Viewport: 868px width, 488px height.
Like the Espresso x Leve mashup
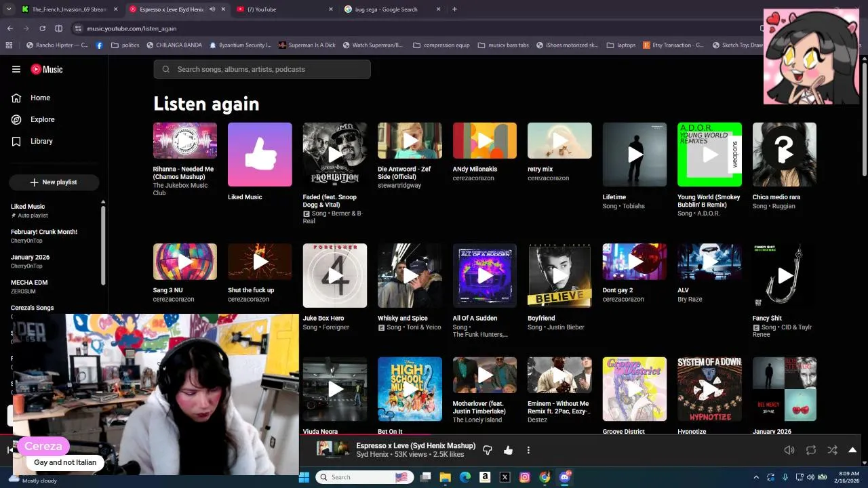pos(508,450)
